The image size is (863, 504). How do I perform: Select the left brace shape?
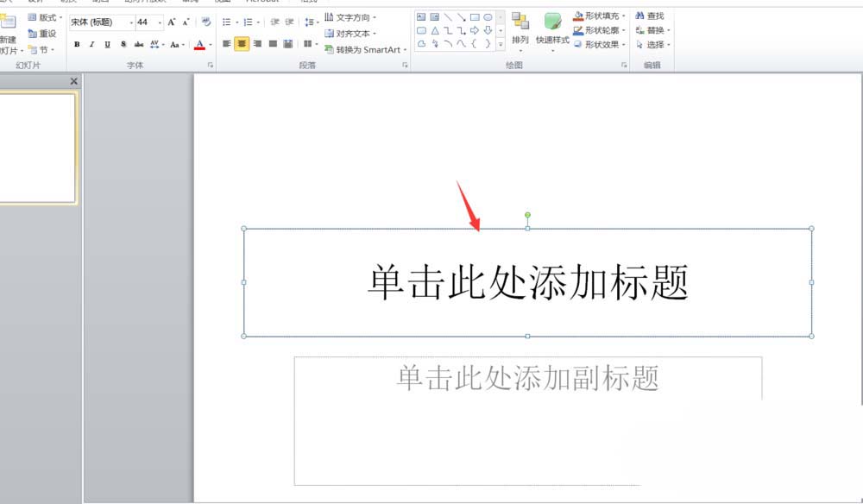pyautogui.click(x=475, y=43)
